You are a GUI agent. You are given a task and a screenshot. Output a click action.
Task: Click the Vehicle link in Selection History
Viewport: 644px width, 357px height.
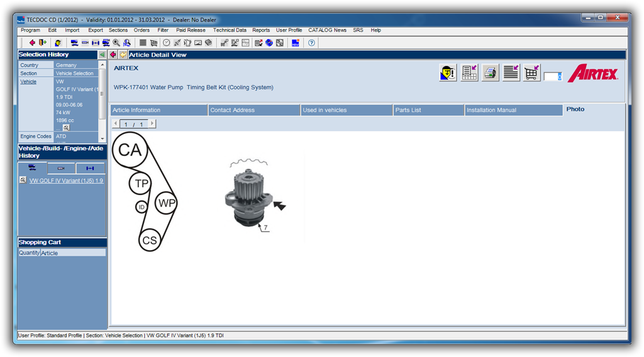click(x=28, y=81)
